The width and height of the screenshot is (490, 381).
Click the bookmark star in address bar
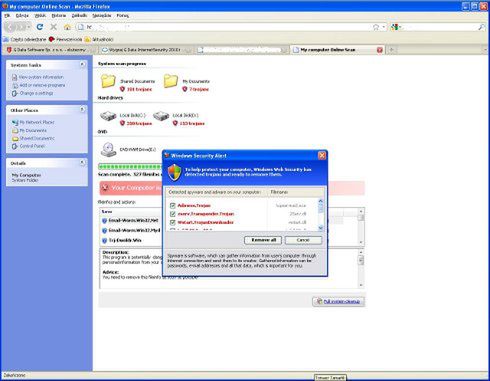(376, 27)
